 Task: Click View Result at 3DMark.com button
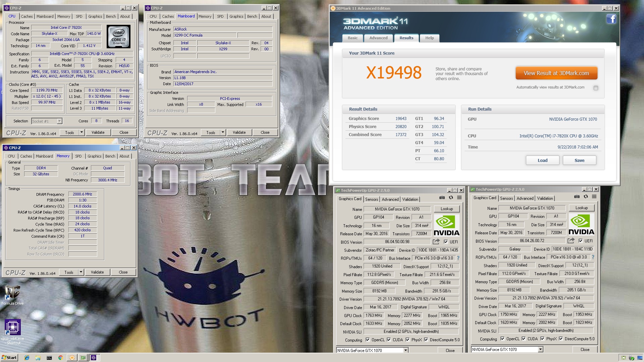[556, 73]
